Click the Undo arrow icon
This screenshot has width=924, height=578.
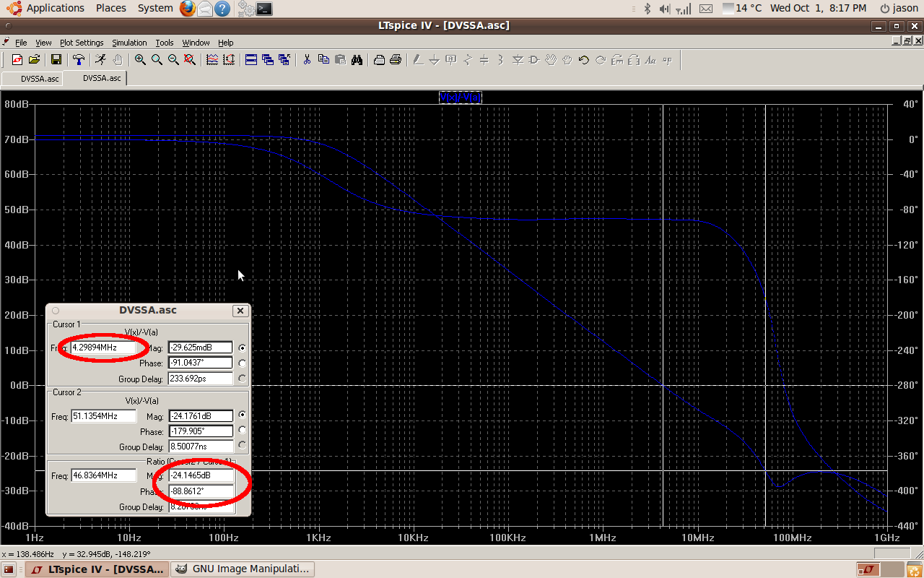[x=584, y=60]
